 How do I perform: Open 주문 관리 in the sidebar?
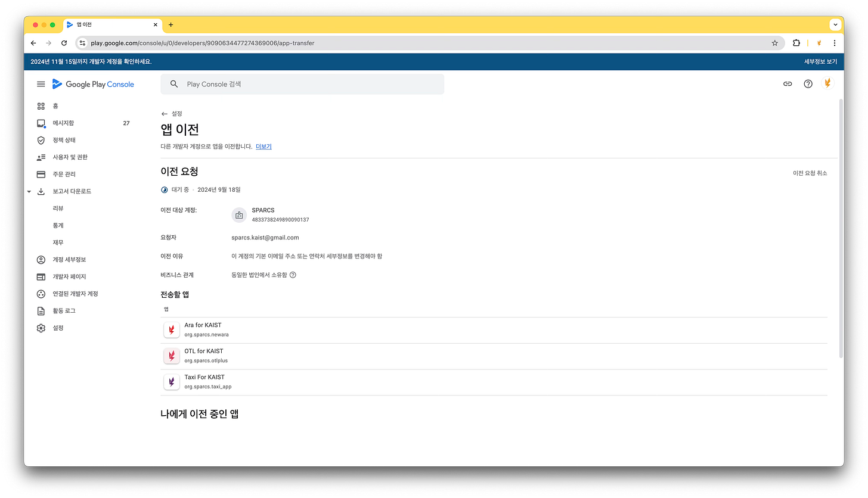tap(64, 174)
